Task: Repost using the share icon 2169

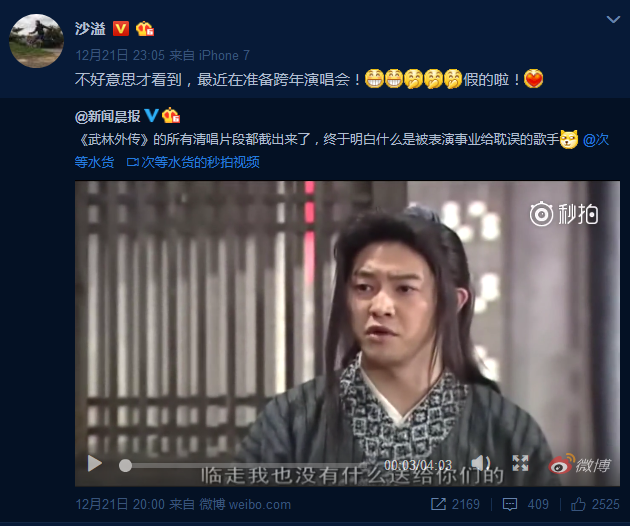Action: (455, 504)
